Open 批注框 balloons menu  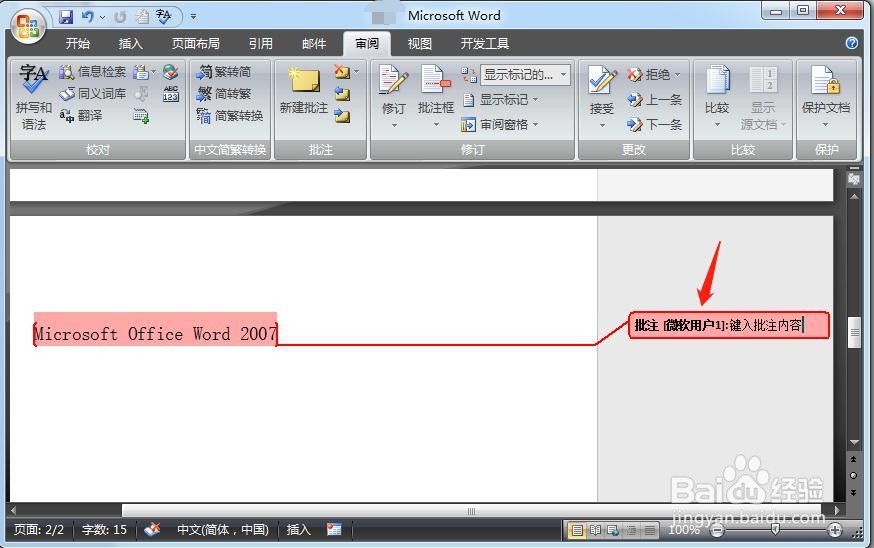[x=436, y=96]
